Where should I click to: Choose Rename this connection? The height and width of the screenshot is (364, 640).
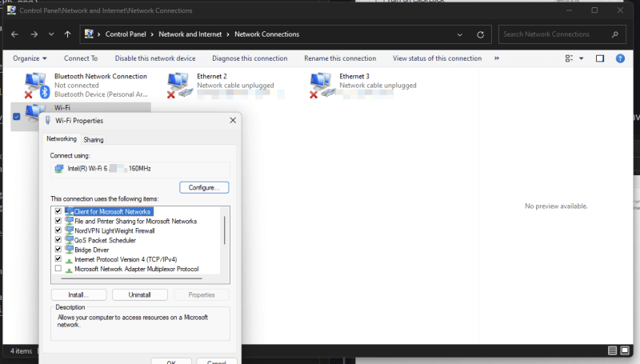[x=340, y=58]
